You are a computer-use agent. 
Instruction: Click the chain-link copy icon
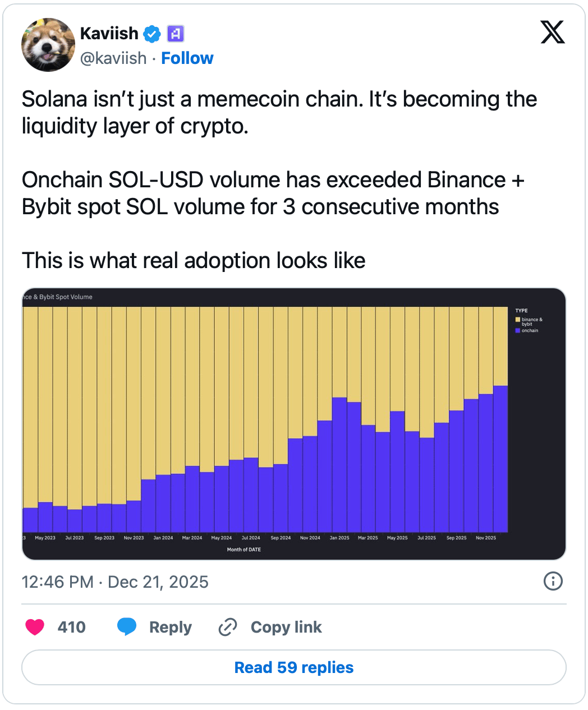coord(227,626)
